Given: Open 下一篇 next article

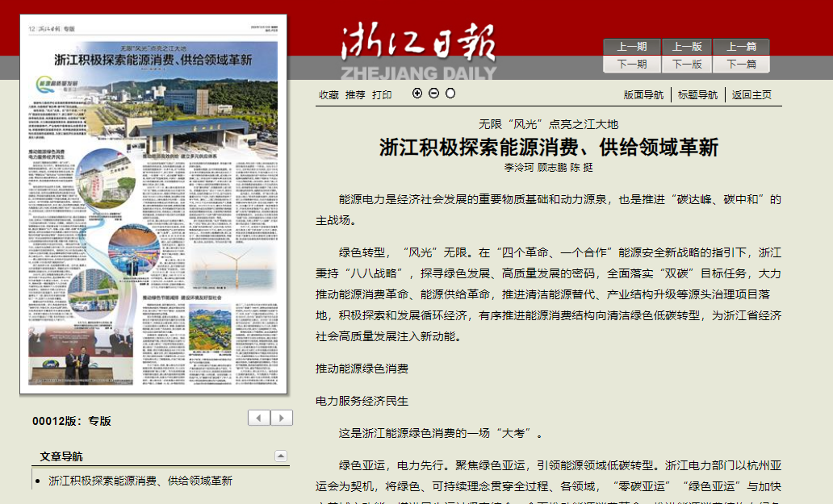Looking at the screenshot, I should click(742, 65).
